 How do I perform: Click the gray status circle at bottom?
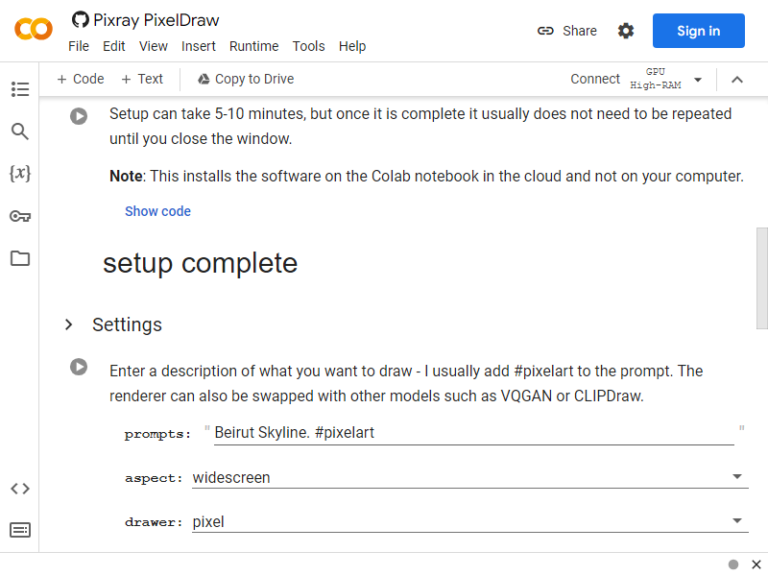(x=733, y=564)
